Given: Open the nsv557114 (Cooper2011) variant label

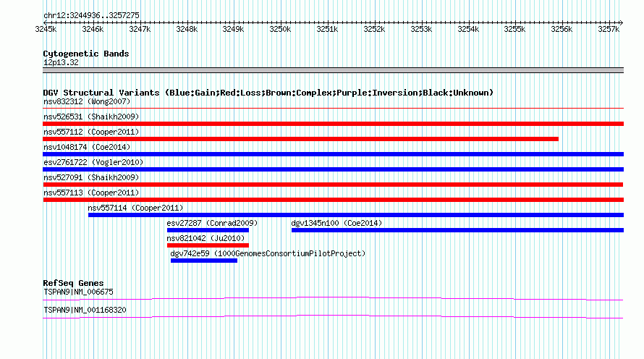Looking at the screenshot, I should pos(135,208).
